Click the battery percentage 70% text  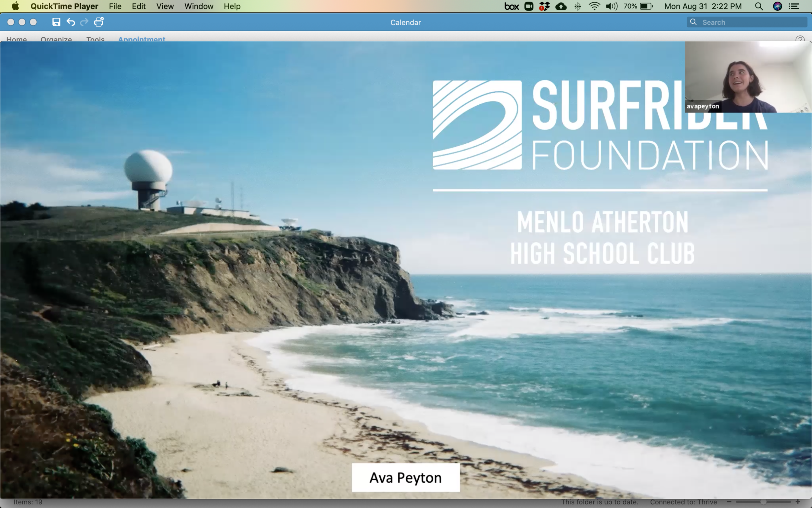[630, 6]
